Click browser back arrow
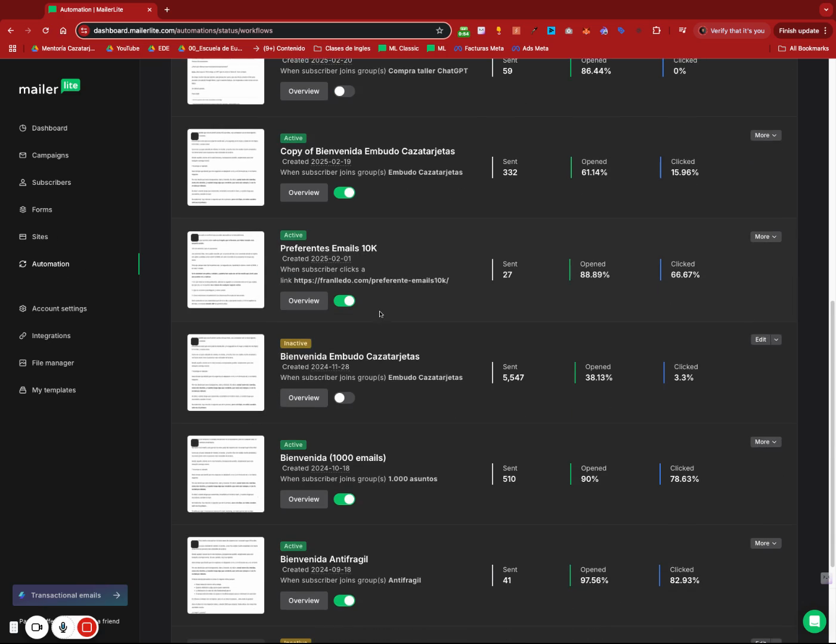Viewport: 836px width, 644px height. pos(11,30)
